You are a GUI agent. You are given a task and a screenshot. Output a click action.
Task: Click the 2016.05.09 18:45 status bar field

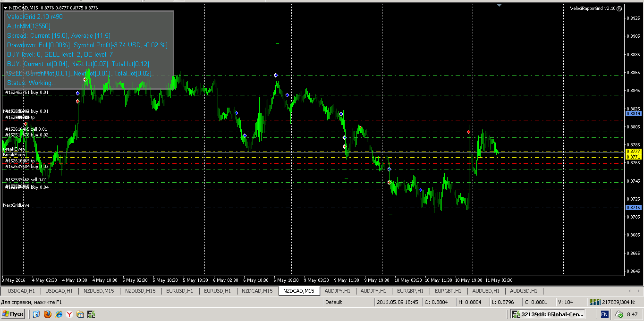pos(397,302)
